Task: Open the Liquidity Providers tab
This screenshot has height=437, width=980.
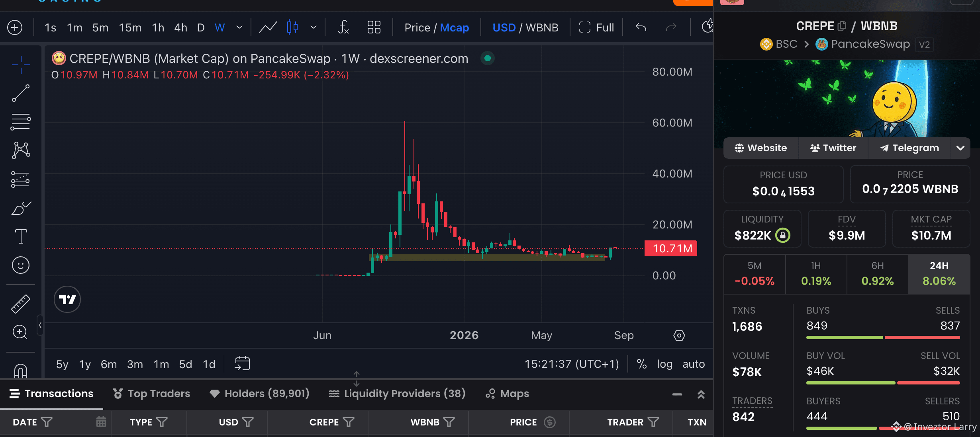Action: 397,394
